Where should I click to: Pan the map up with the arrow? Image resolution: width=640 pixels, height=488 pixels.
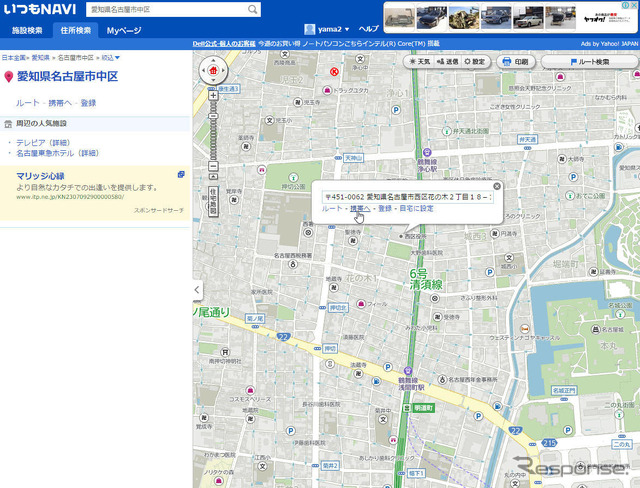tap(213, 60)
